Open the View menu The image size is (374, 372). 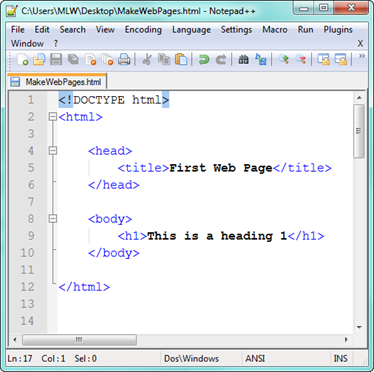tap(105, 30)
